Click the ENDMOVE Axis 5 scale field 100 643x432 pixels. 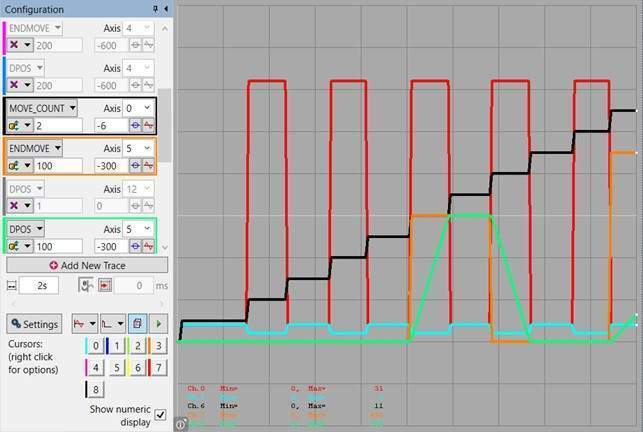(x=59, y=165)
